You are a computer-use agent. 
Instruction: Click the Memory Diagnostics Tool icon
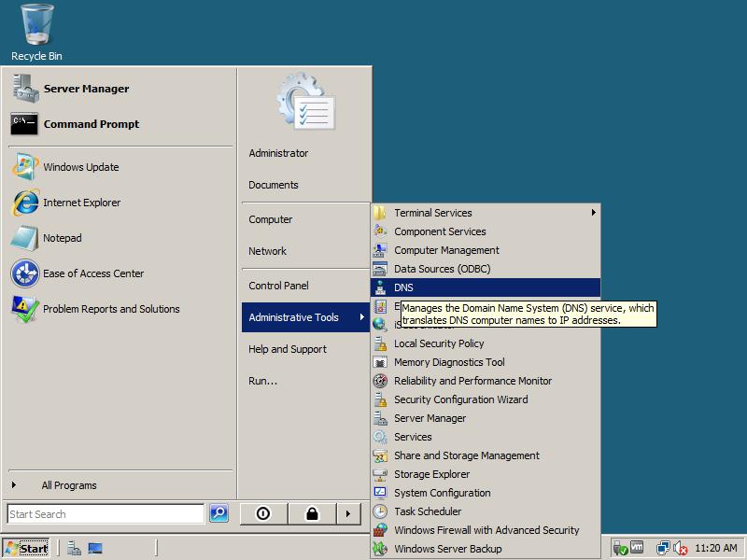(x=380, y=362)
